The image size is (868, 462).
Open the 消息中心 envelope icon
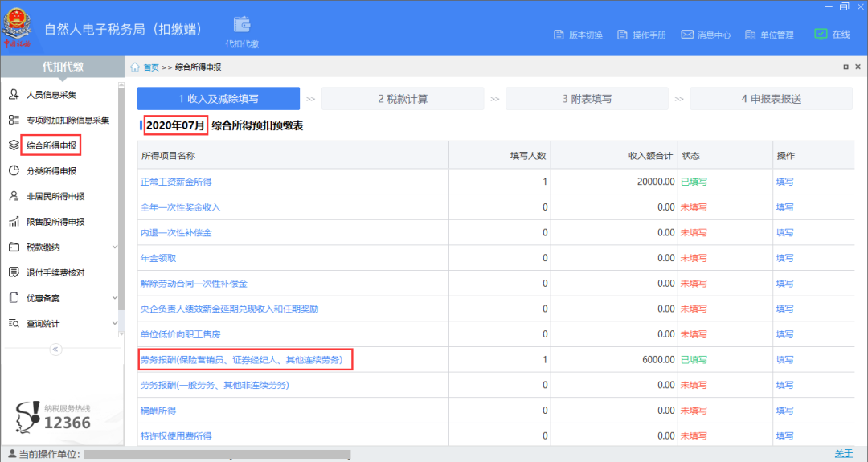687,35
